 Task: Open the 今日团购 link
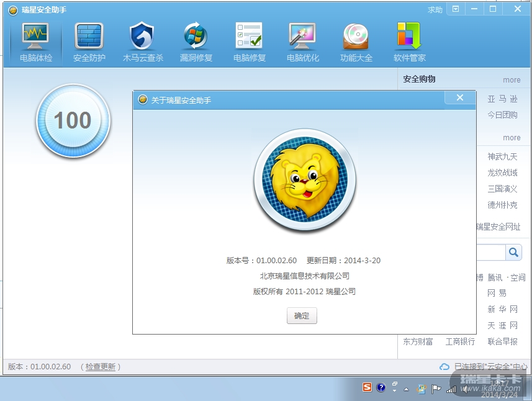(502, 115)
